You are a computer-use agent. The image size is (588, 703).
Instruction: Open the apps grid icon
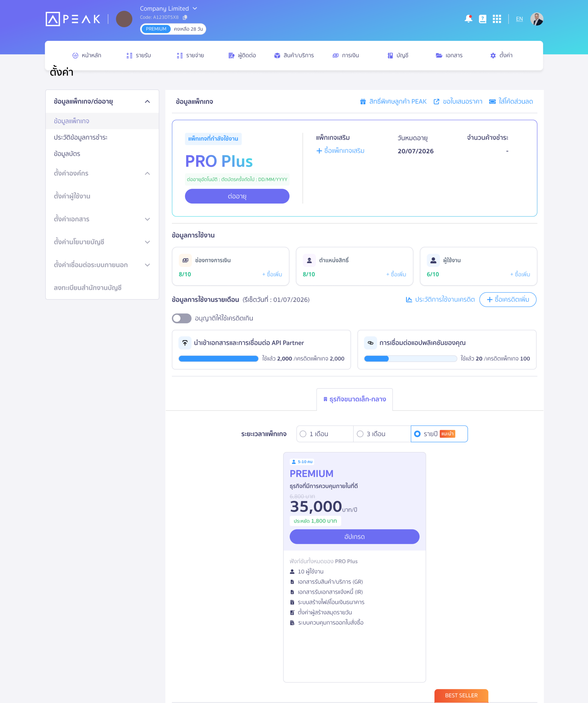click(497, 19)
